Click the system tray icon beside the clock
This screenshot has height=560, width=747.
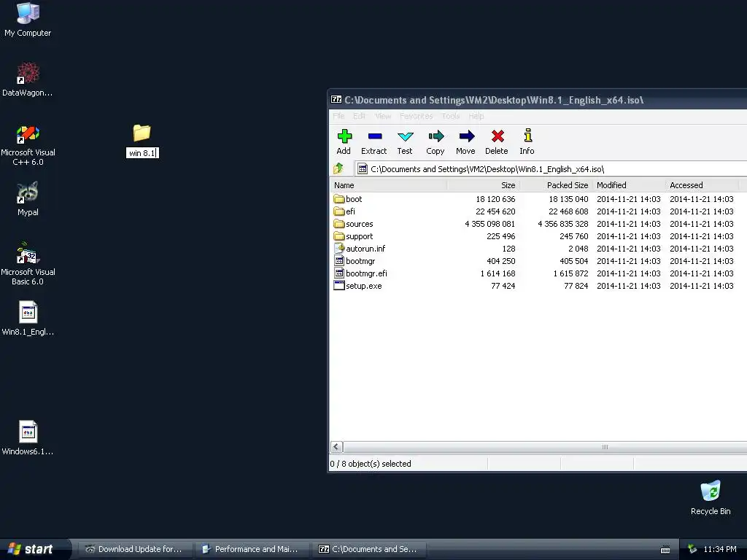692,549
